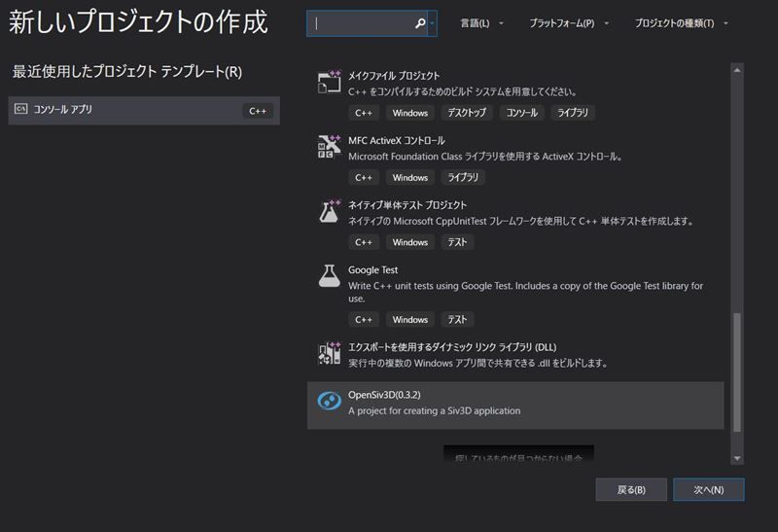Click the Windows tag under Google Test
Image resolution: width=778 pixels, height=532 pixels.
pyautogui.click(x=410, y=320)
